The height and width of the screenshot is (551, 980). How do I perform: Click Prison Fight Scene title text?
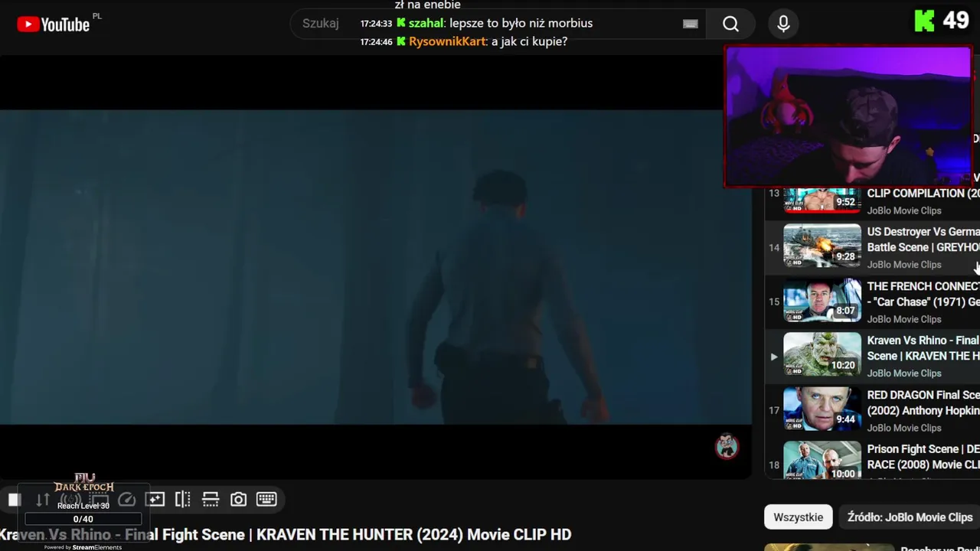click(923, 457)
